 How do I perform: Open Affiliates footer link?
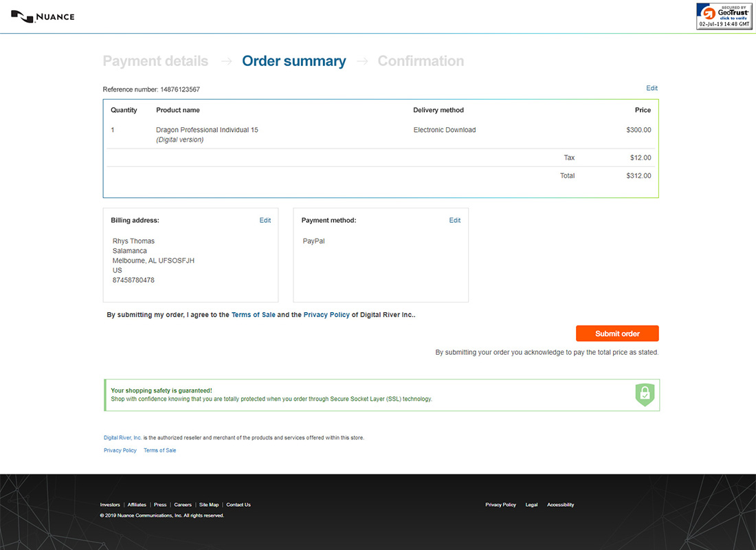[x=137, y=505]
